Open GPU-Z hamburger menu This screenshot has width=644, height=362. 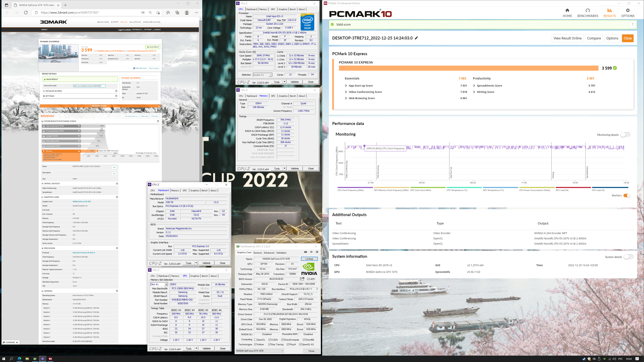coord(317,252)
